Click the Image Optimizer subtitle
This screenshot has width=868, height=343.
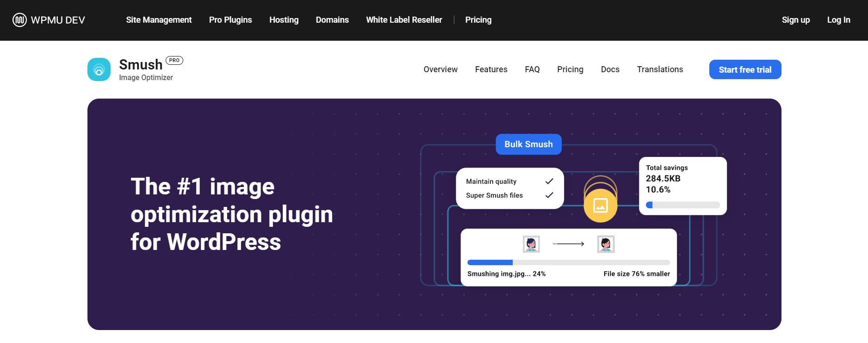[146, 78]
